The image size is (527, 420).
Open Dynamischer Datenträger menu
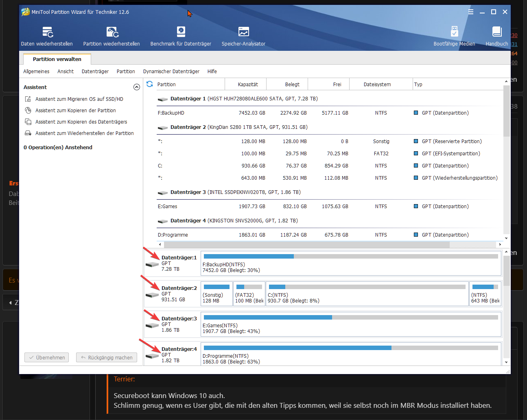pyautogui.click(x=171, y=71)
